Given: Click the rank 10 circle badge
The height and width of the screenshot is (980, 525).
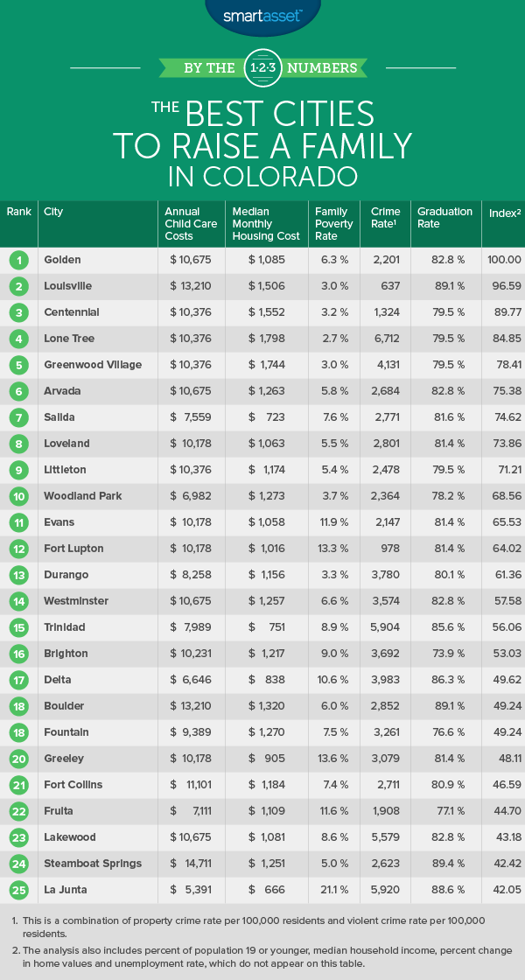Looking at the screenshot, I should click(x=18, y=496).
